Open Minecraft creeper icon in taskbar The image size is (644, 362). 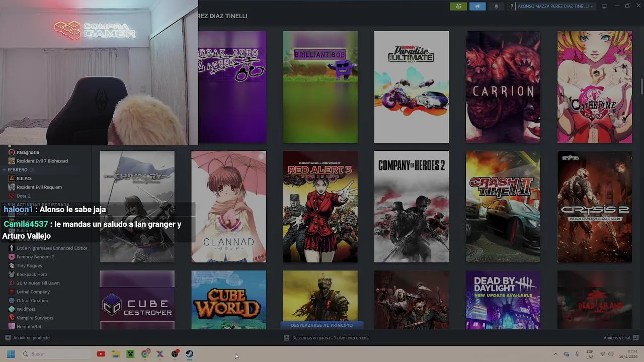click(x=130, y=354)
